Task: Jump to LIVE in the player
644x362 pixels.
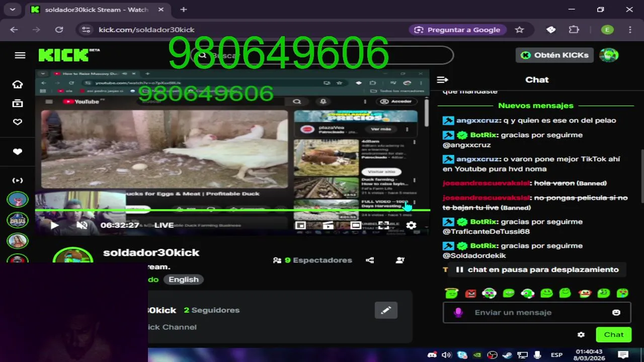Action: point(164,225)
